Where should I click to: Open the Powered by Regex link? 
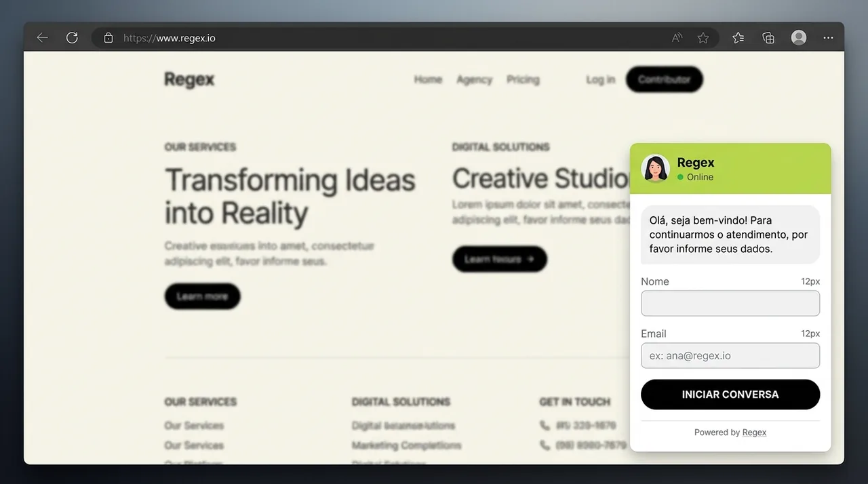(x=754, y=432)
